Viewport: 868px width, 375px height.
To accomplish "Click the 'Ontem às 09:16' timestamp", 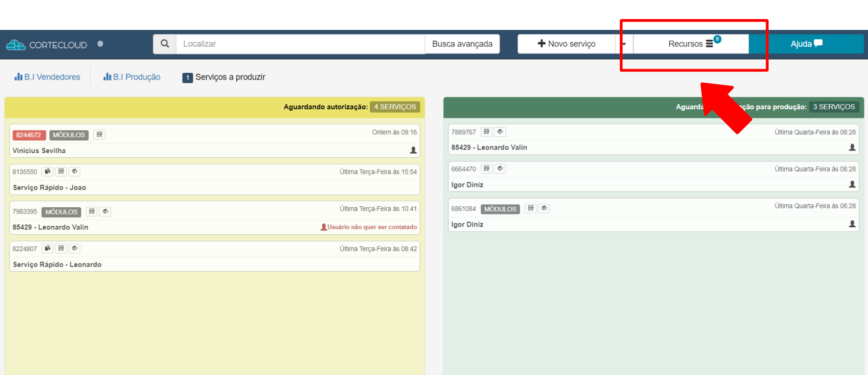I will [394, 132].
